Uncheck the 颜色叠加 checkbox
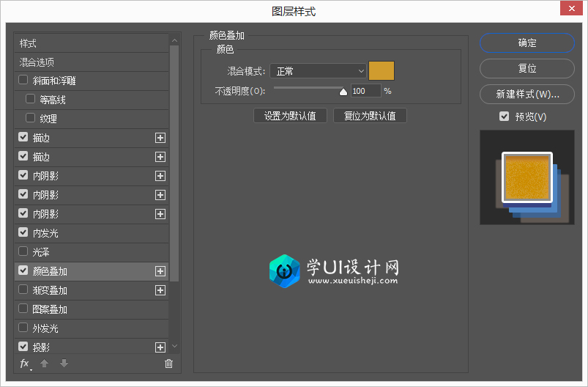Screen dimensions: 588x387 click(x=23, y=270)
